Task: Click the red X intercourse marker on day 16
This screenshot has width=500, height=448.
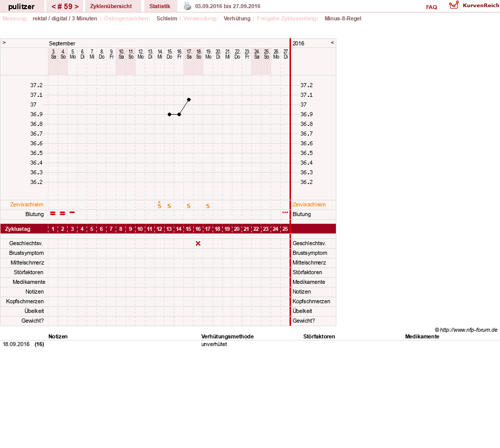Action: (x=198, y=243)
